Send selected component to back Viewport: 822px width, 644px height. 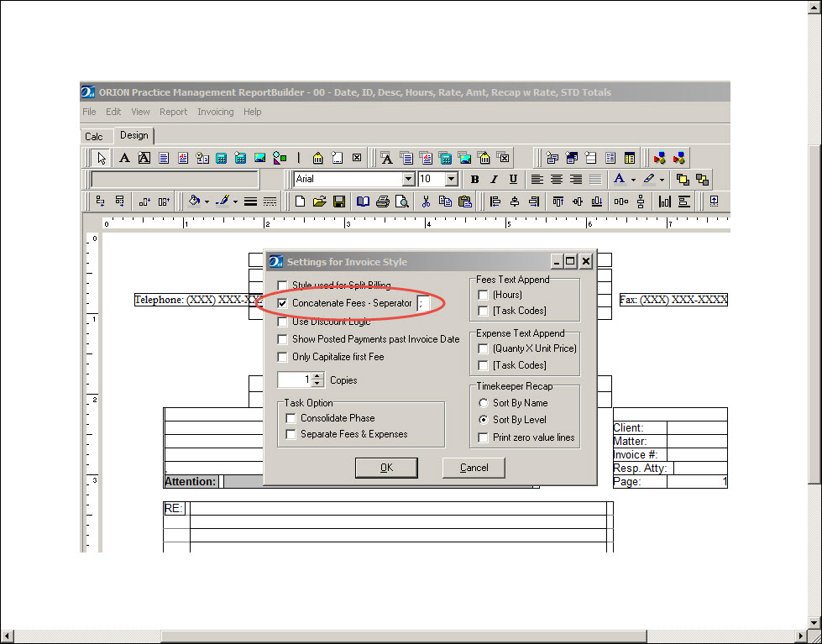pos(702,180)
